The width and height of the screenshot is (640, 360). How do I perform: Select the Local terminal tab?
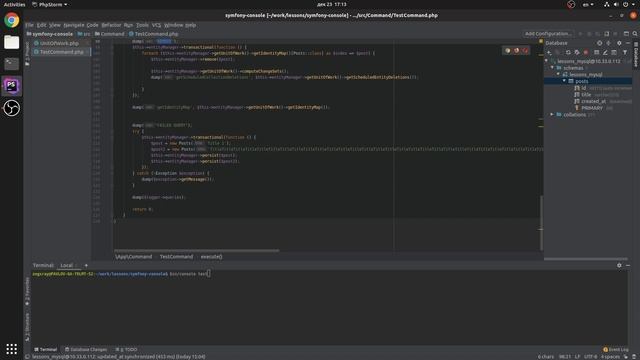[67, 265]
